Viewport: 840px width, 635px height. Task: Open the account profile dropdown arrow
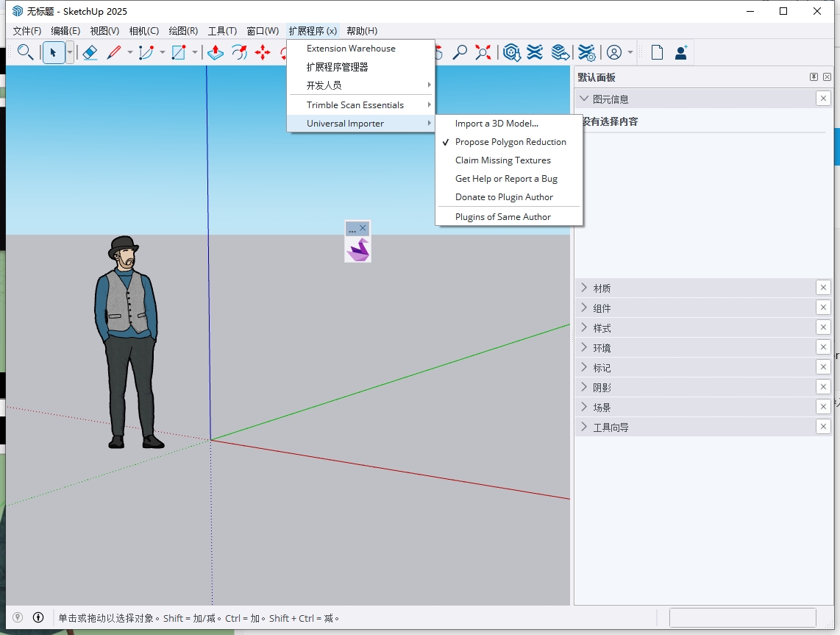tap(630, 52)
